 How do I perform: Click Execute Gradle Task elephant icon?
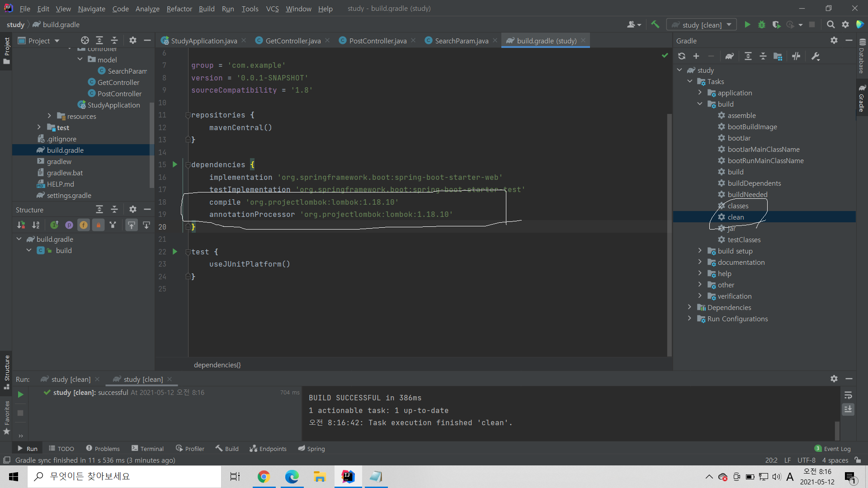tap(730, 56)
